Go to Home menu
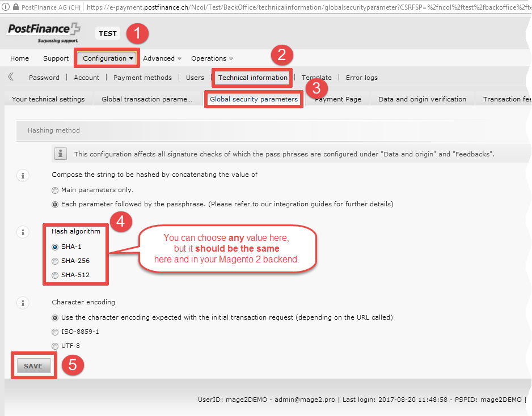Screen dimensions: 532x416 [x=19, y=58]
